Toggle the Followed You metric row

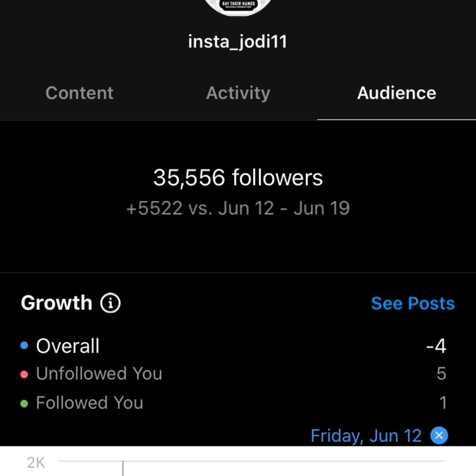coord(89,402)
